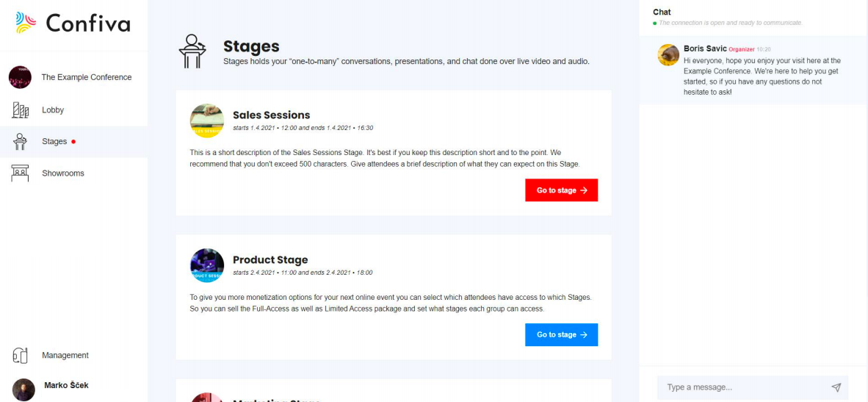The image size is (868, 402).
Task: Click the Sales Sessions title
Action: tap(271, 115)
